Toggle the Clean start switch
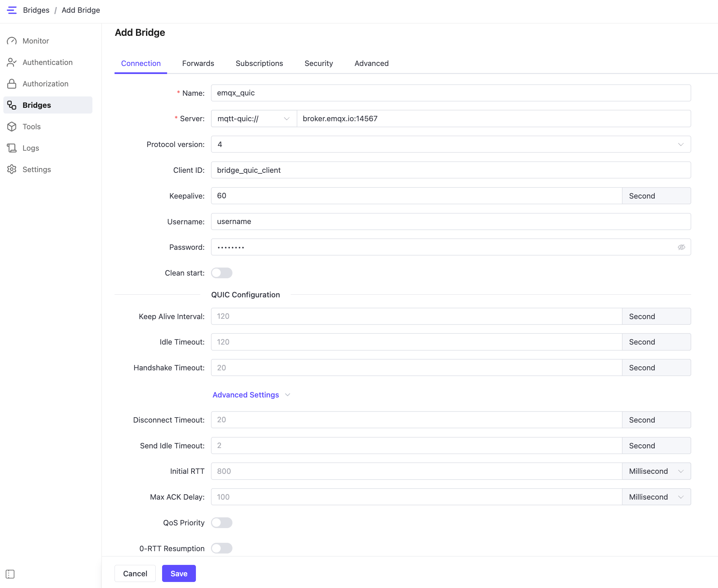Viewport: 718px width, 588px height. pos(221,273)
